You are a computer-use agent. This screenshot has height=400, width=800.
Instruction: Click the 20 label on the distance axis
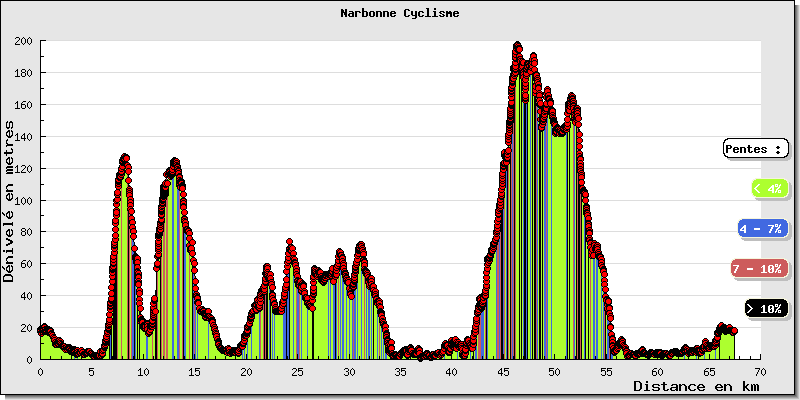(x=246, y=371)
